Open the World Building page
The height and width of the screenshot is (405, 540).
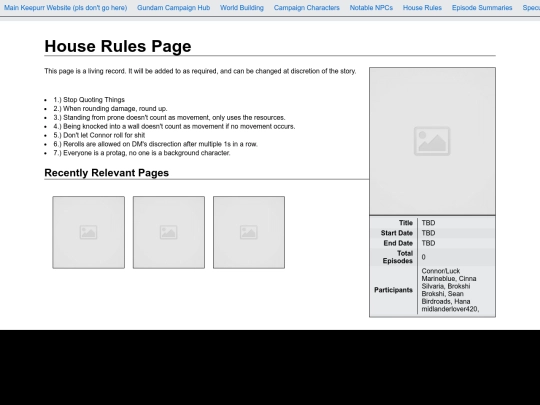pyautogui.click(x=242, y=8)
